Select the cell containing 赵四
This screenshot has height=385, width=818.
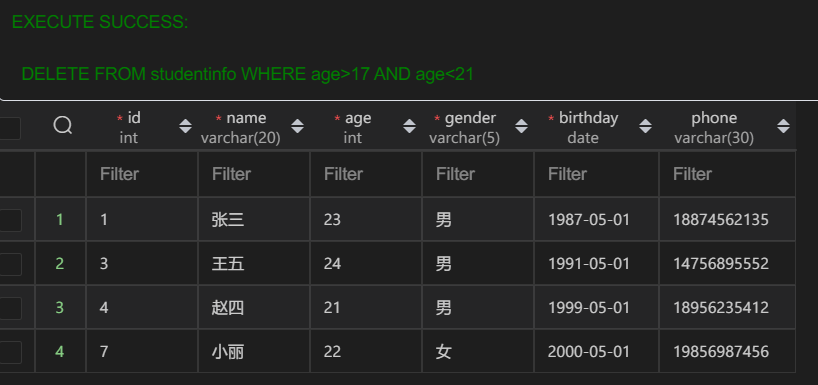pos(254,307)
